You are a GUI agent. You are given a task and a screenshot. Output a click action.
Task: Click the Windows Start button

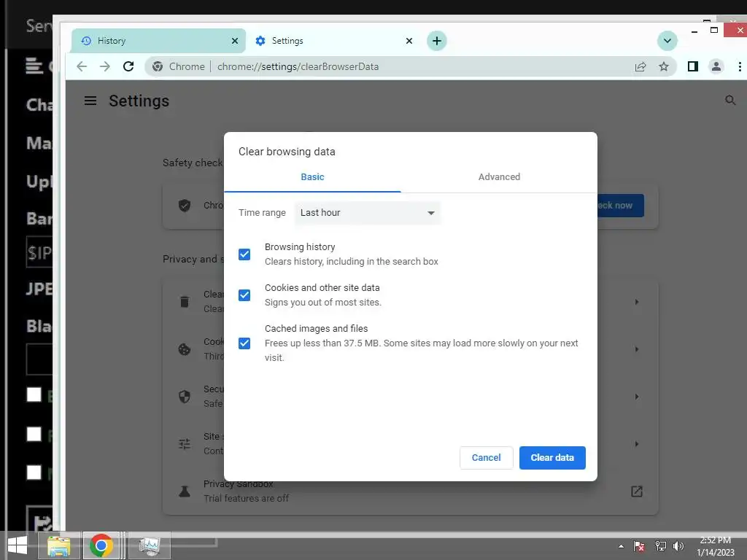click(x=18, y=545)
